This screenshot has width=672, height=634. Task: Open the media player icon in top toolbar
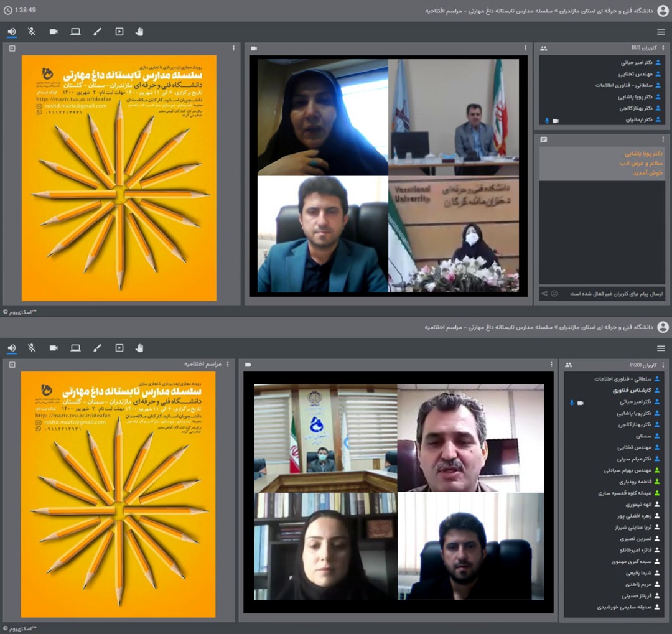coord(119,32)
